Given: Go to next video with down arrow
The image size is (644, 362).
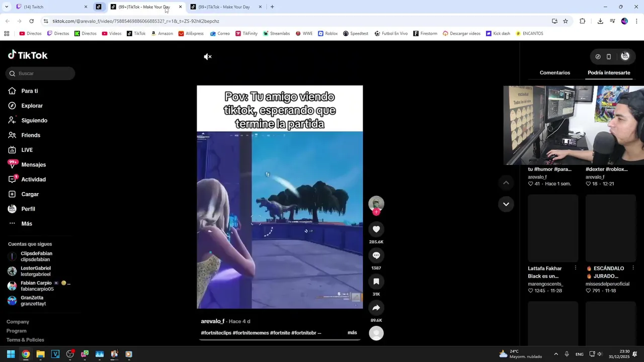Looking at the screenshot, I should (506, 204).
